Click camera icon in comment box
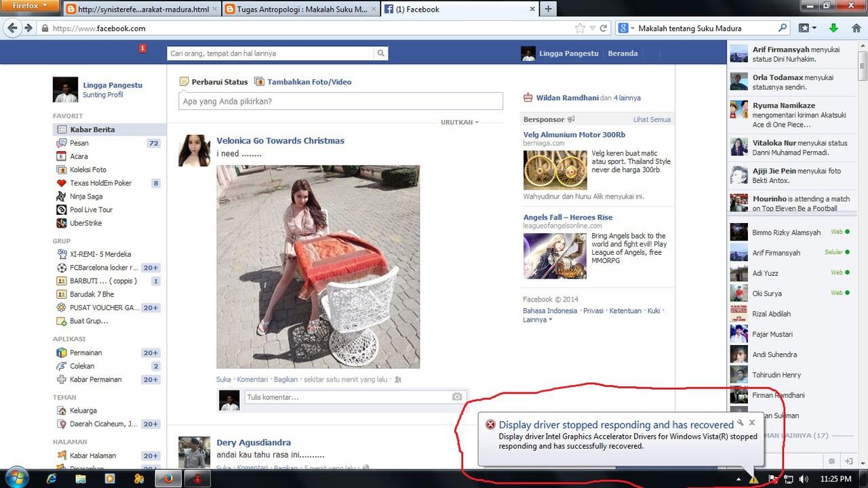This screenshot has height=488, width=868. 457,396
